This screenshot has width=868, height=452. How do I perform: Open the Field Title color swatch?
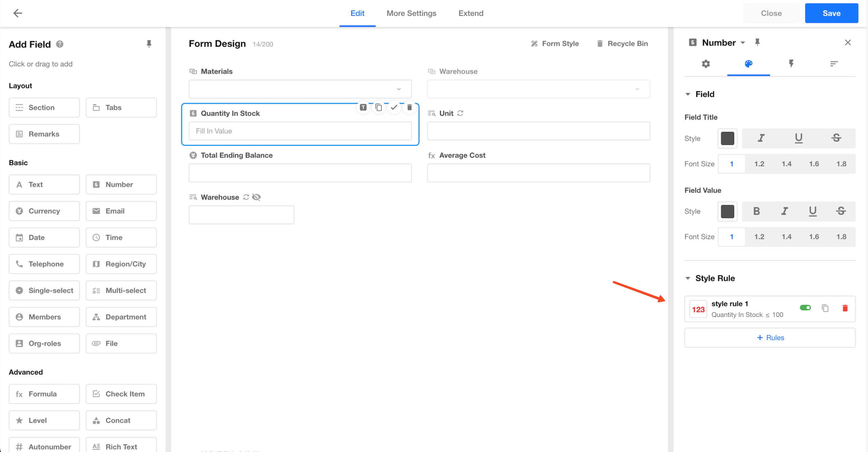tap(727, 138)
